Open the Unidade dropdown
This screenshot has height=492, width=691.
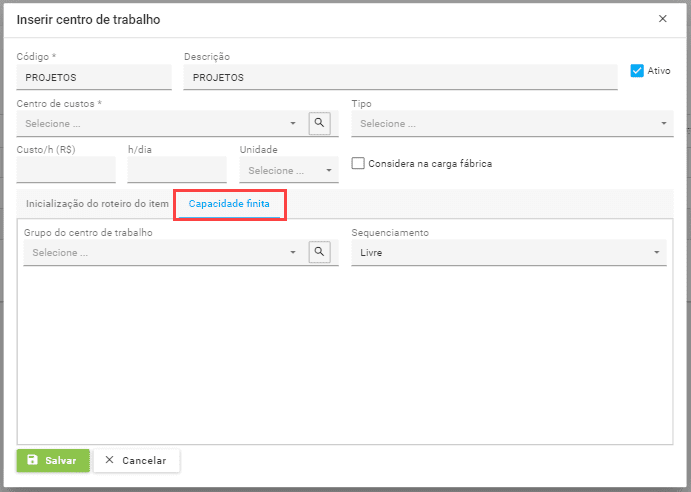click(289, 171)
